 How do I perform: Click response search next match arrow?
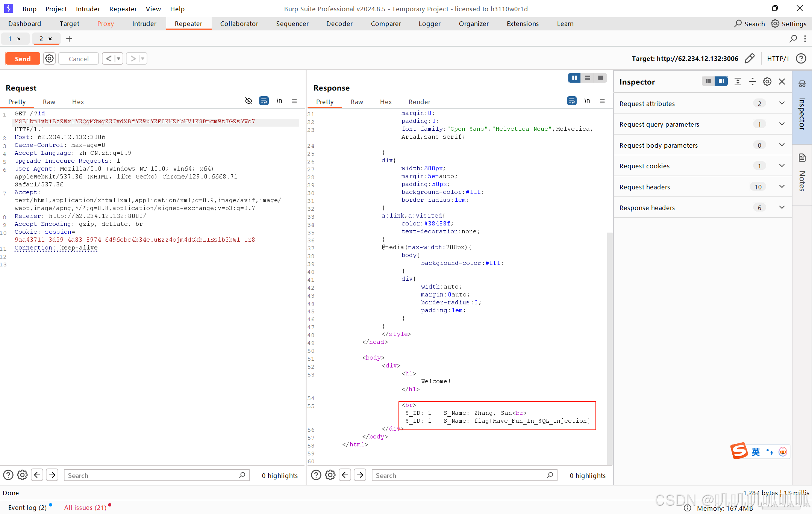360,475
